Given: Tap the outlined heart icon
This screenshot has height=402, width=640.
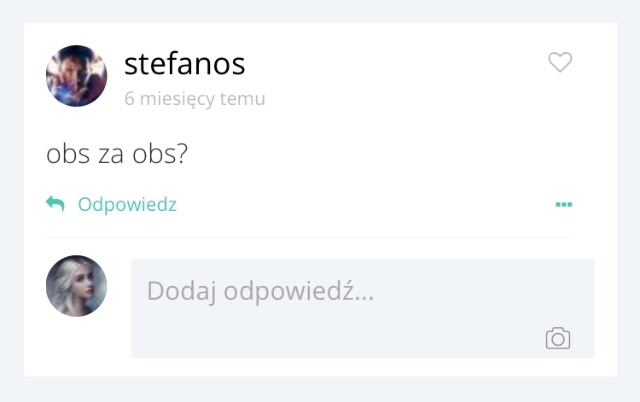Looking at the screenshot, I should 560,63.
